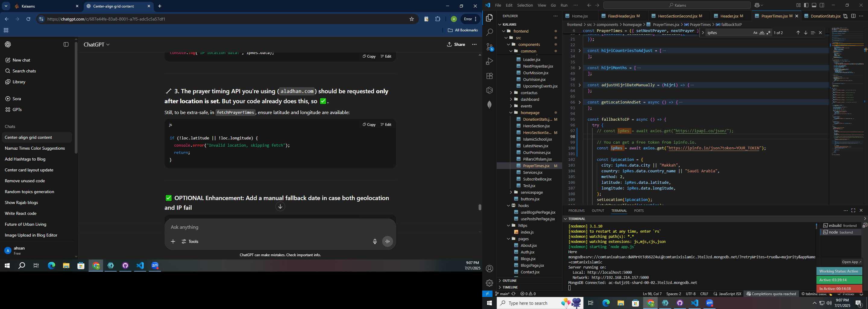Screen dimensions: 868x309
Task: Toggle replace row in find widget
Action: click(703, 33)
